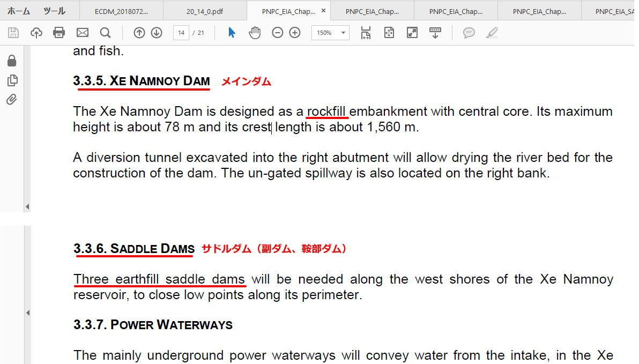Switch to ECDM_2018072 document tab
Viewport: 639px width, 364px height.
pos(122,11)
